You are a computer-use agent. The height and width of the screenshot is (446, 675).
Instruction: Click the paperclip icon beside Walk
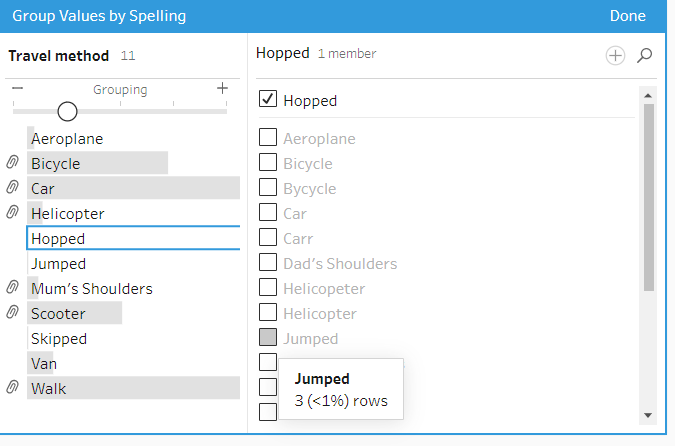point(13,388)
